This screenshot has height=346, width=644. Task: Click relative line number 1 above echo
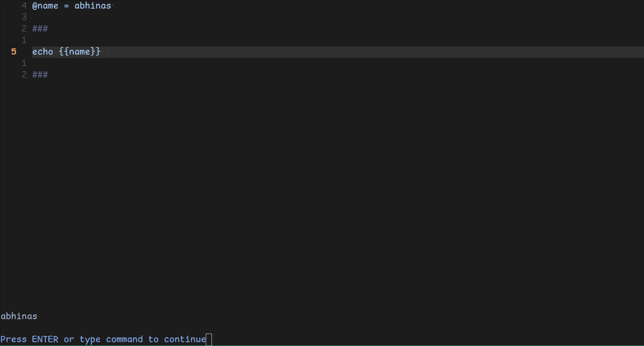click(x=24, y=40)
